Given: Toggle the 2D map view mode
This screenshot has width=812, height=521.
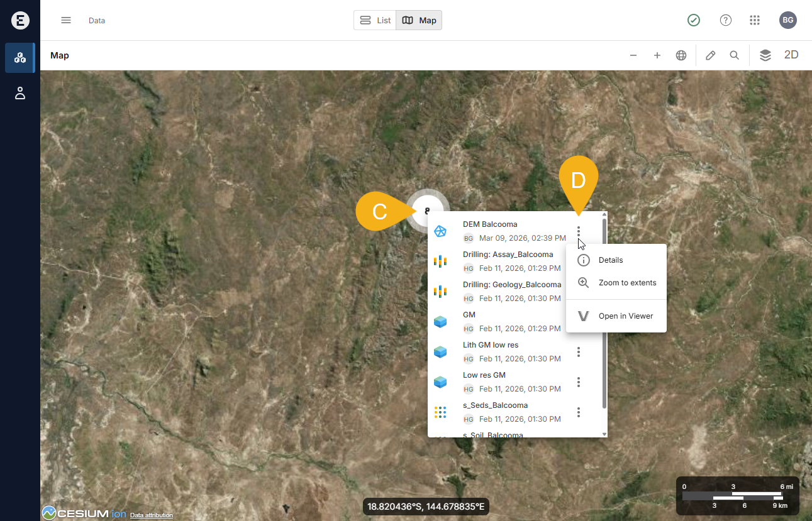Looking at the screenshot, I should coord(791,55).
